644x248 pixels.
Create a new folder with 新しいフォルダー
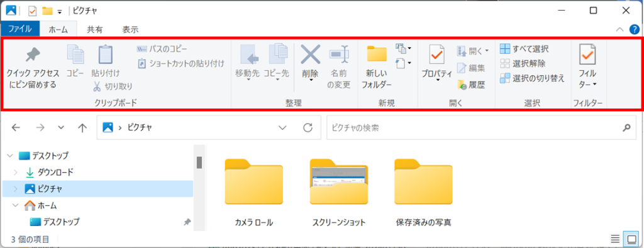pos(376,67)
